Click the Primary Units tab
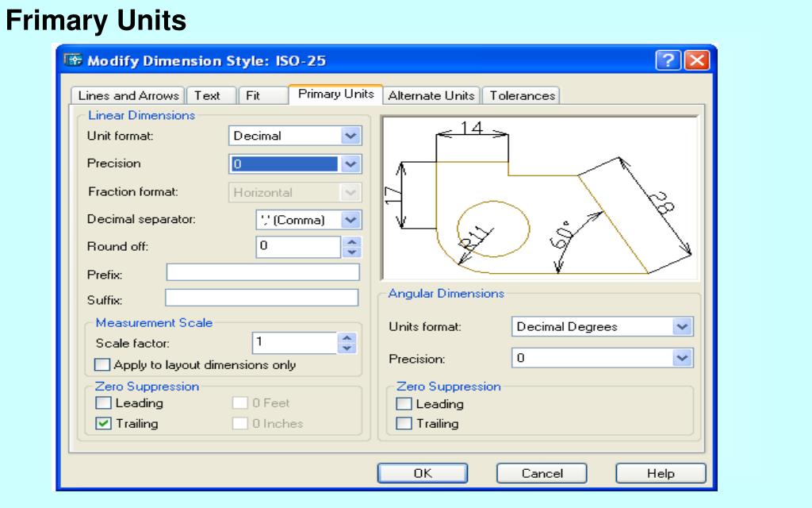 point(335,94)
